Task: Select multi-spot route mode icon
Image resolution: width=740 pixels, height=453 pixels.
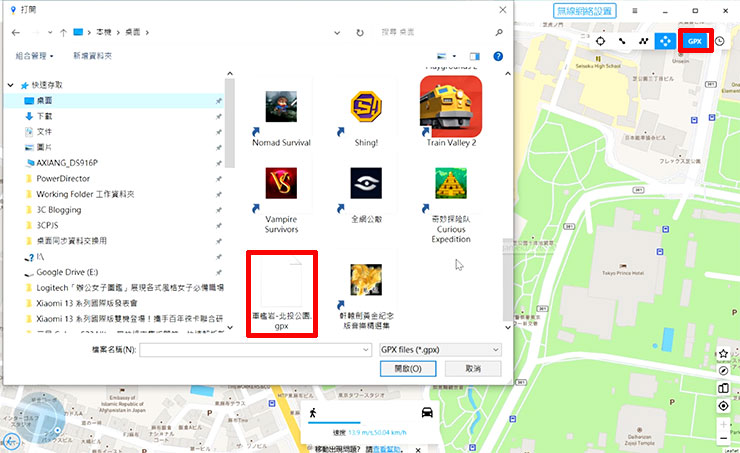Action: [x=644, y=41]
